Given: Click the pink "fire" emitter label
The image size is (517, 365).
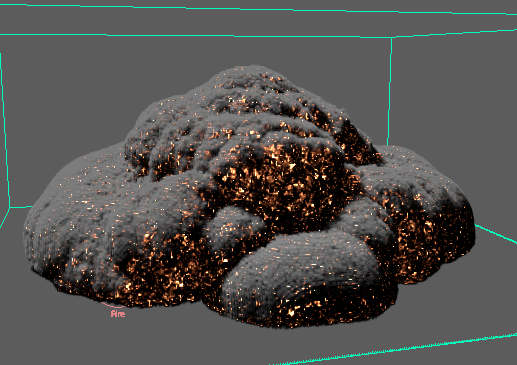Looking at the screenshot, I should click(x=118, y=314).
